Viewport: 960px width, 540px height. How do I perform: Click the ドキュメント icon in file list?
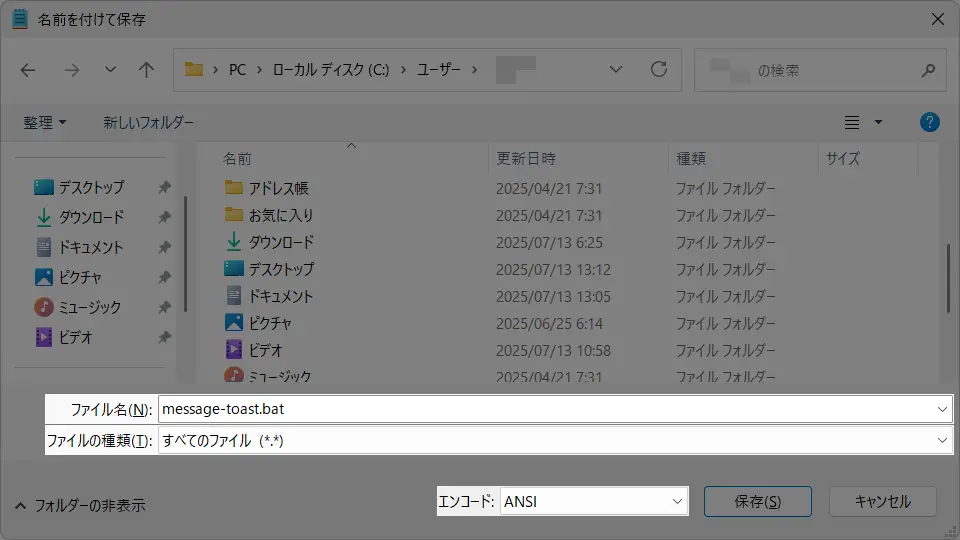[233, 296]
